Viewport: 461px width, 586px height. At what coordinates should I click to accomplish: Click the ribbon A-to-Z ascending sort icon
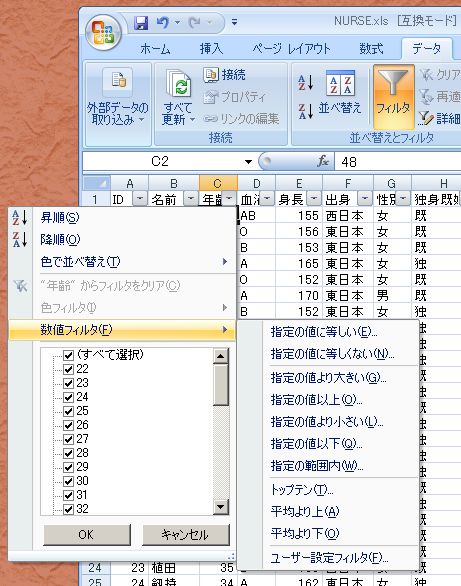tap(306, 83)
